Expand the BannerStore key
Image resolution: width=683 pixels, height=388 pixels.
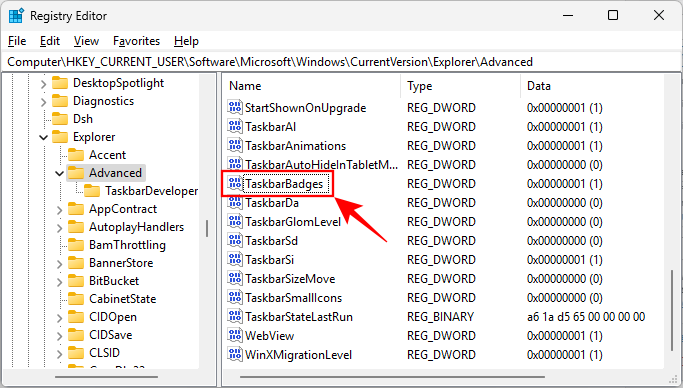[59, 263]
